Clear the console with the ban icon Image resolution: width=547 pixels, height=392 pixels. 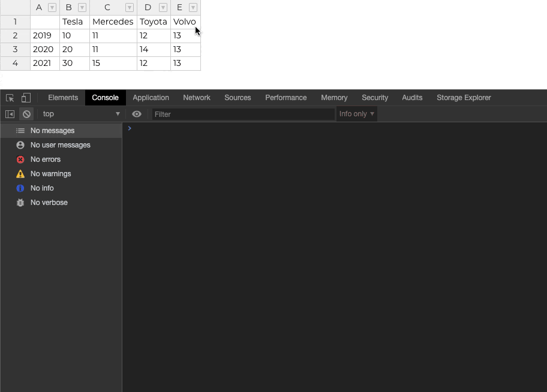(x=26, y=114)
